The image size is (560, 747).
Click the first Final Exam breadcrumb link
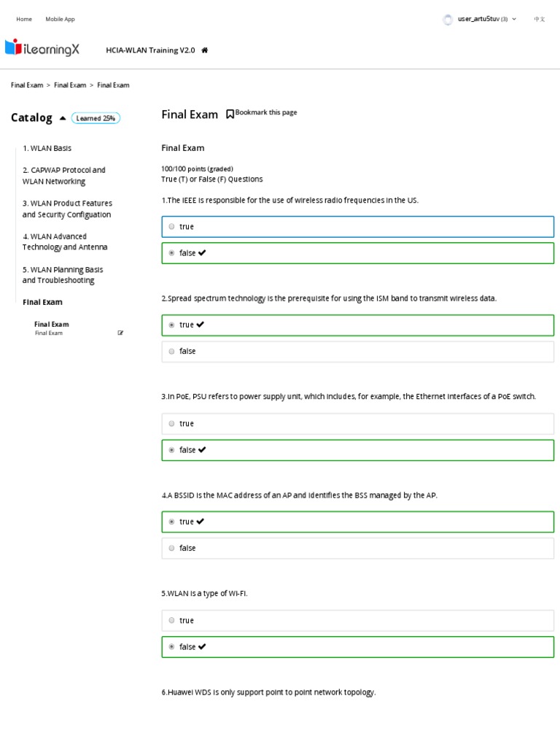click(x=27, y=85)
